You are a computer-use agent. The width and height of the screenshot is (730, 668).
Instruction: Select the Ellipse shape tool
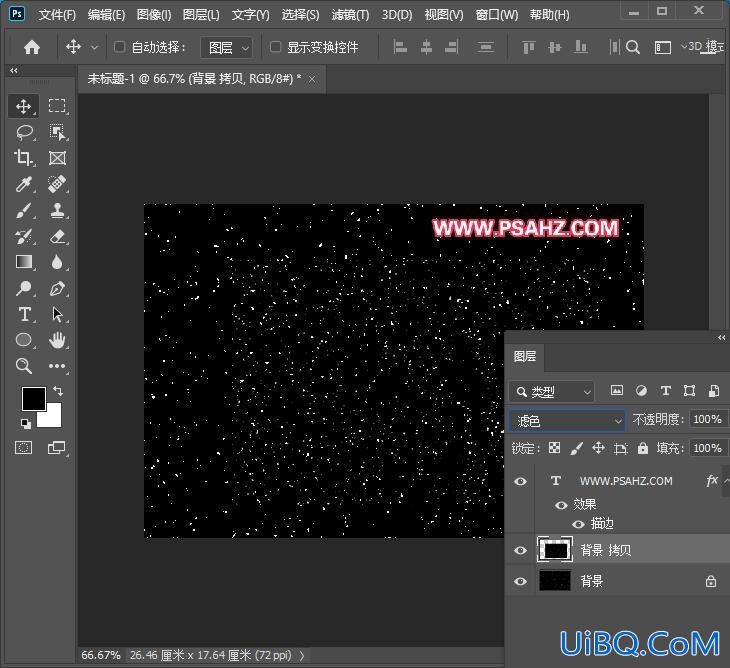24,340
